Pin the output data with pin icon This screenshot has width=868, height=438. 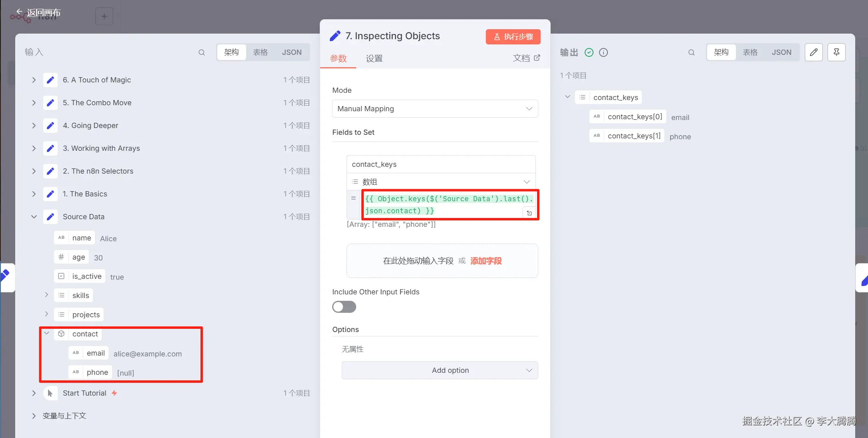pos(836,52)
